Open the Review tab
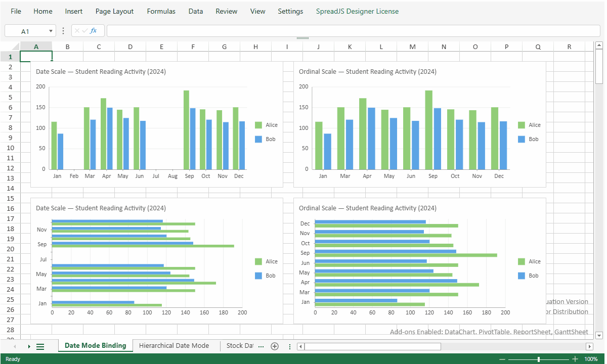The height and width of the screenshot is (364, 607). coord(227,11)
